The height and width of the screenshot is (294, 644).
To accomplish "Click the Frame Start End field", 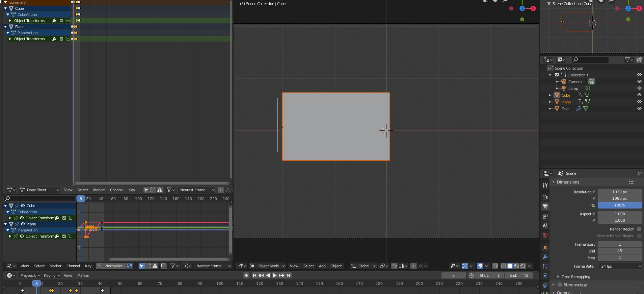I will 619,251.
